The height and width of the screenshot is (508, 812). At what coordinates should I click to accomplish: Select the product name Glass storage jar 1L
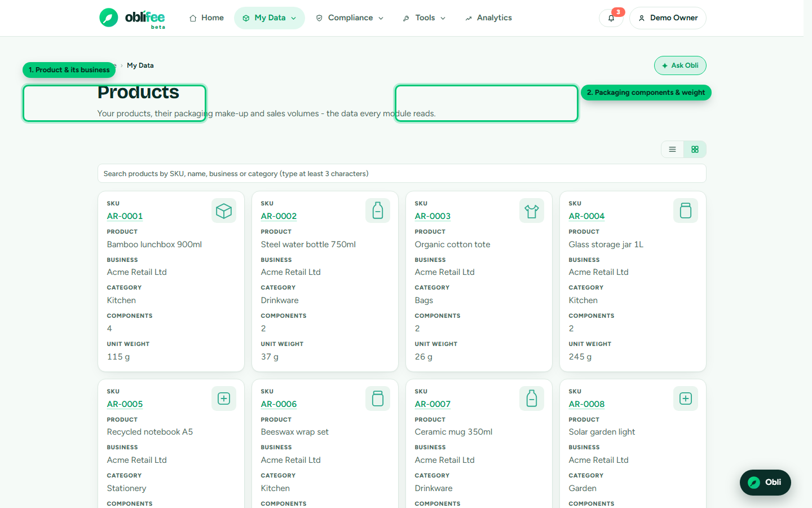click(x=606, y=244)
